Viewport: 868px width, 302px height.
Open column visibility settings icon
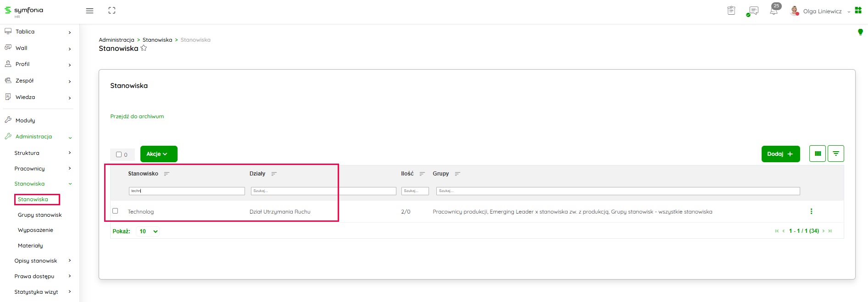[818, 154]
